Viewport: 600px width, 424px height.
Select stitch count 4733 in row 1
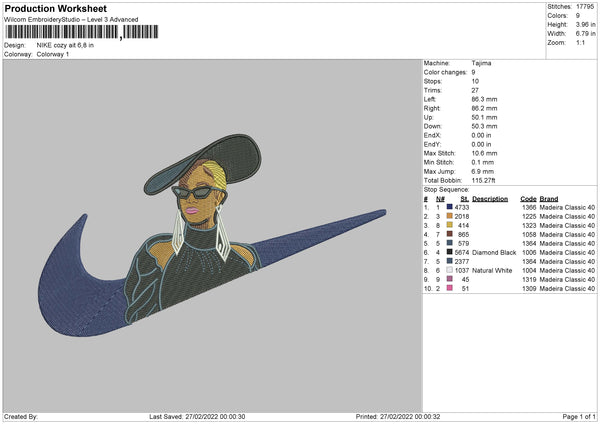pyautogui.click(x=462, y=207)
